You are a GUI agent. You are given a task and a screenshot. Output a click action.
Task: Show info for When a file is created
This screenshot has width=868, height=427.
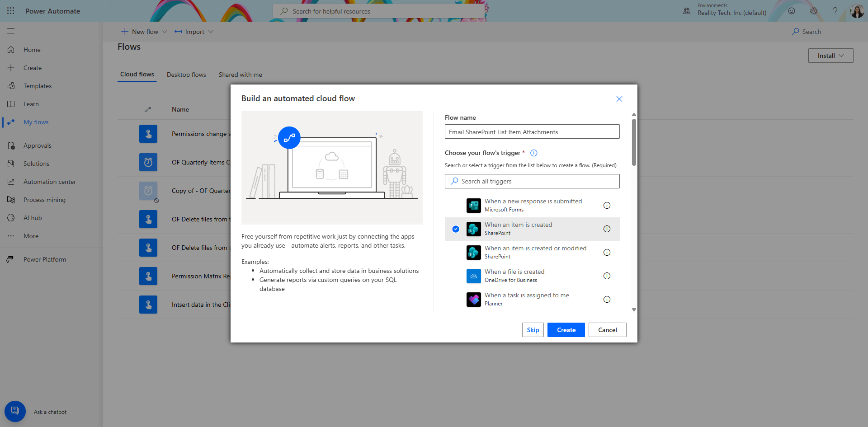[607, 276]
